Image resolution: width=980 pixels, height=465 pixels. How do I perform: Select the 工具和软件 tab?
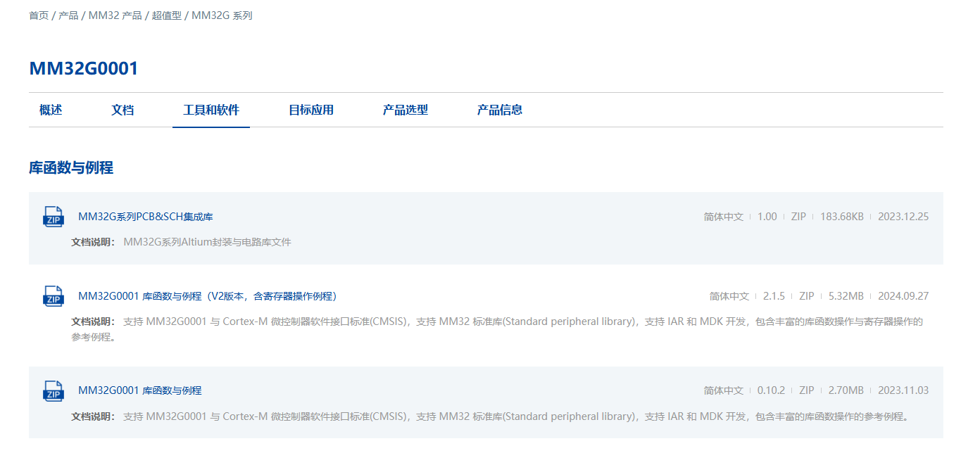coord(211,110)
